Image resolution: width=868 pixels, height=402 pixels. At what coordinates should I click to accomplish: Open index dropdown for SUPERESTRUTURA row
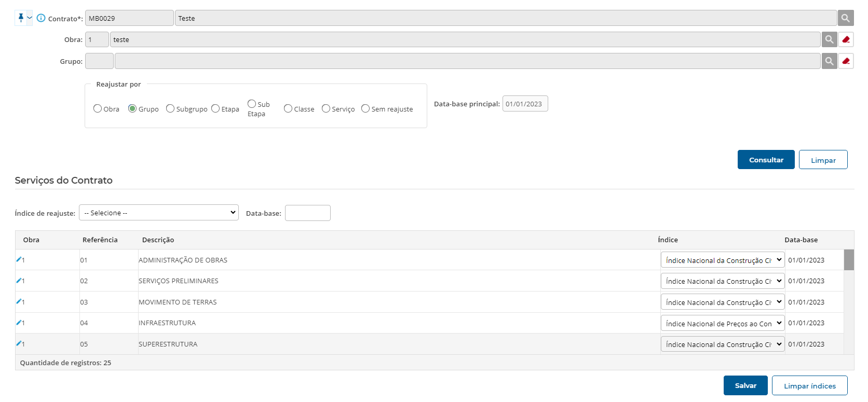(722, 344)
